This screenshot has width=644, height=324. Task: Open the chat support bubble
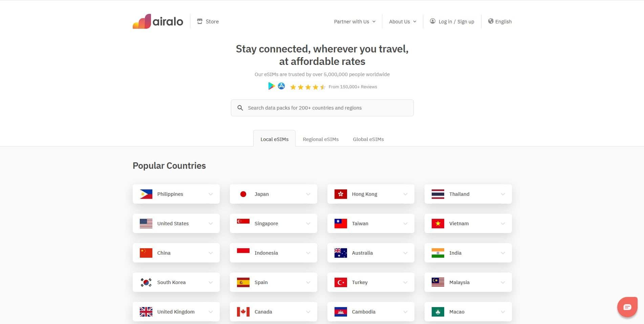tap(627, 307)
